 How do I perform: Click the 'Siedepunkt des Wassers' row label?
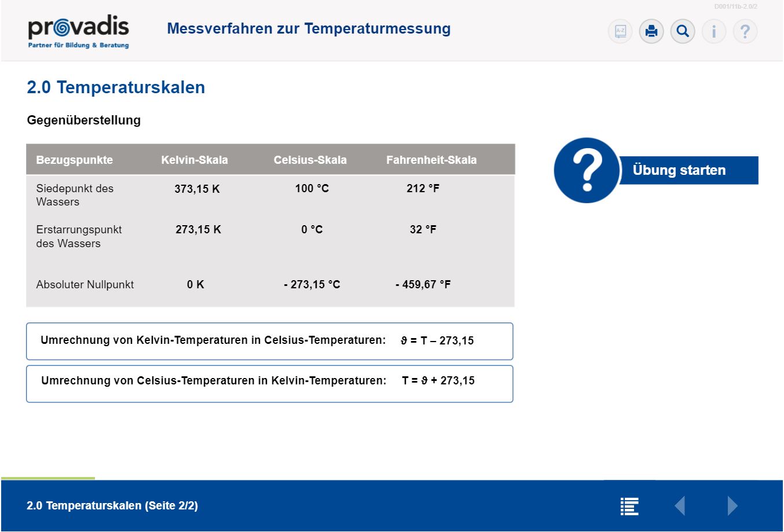(75, 195)
